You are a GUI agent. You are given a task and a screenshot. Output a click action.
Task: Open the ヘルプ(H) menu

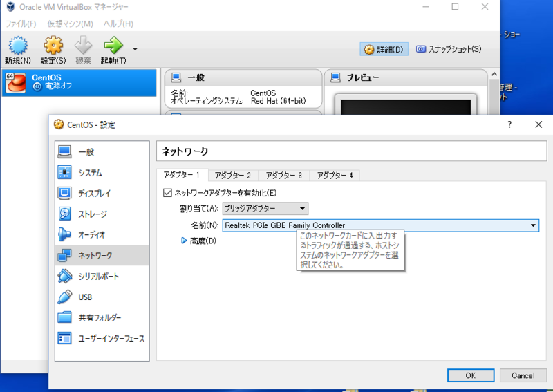118,24
